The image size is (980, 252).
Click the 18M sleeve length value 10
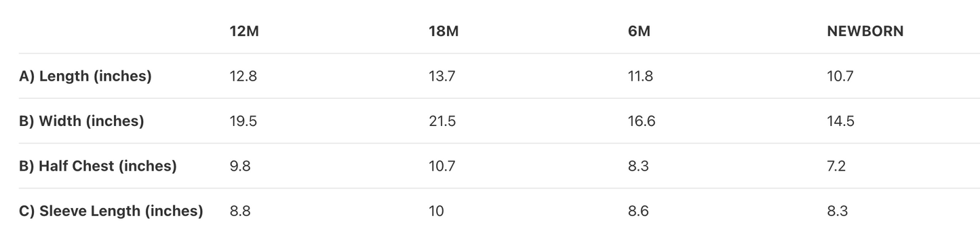coord(436,211)
